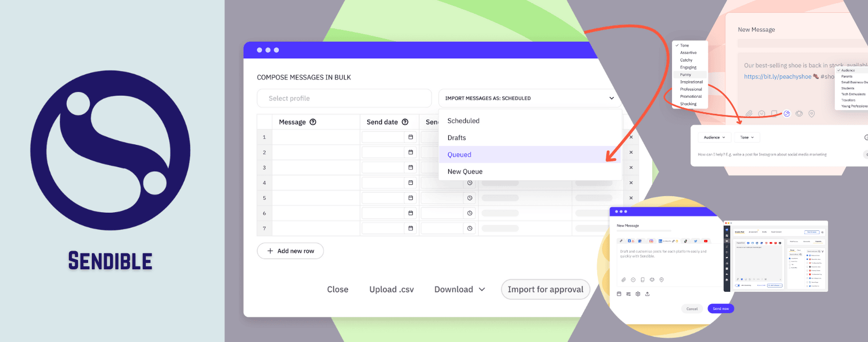The height and width of the screenshot is (342, 868).
Task: Pick Professional in the Tone list
Action: tap(690, 89)
